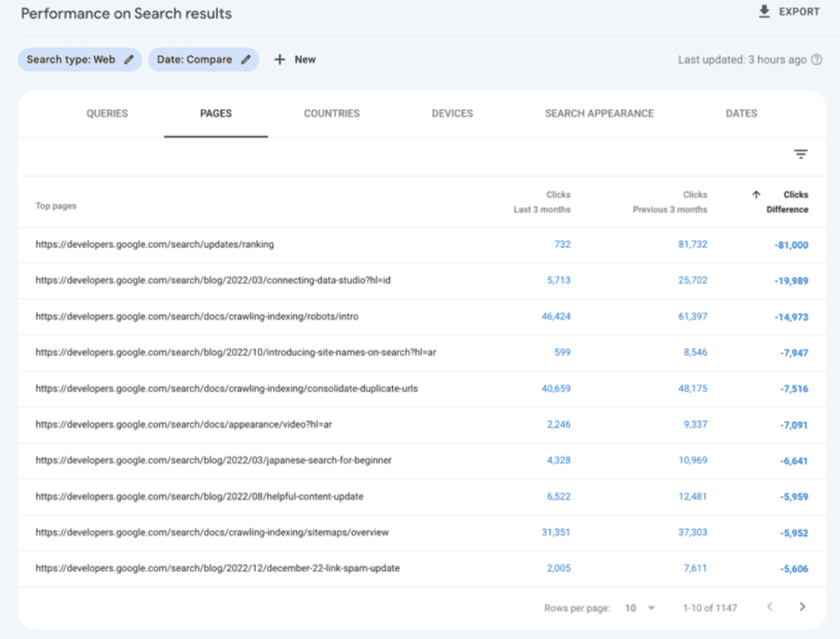This screenshot has width=840, height=639.
Task: Click the 12,481 previous clicks value
Action: tap(692, 496)
